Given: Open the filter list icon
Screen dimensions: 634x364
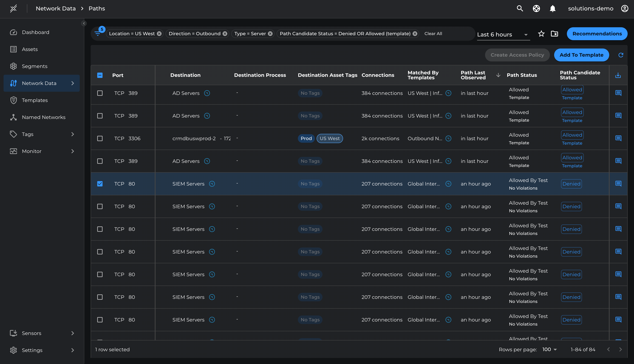Looking at the screenshot, I should [x=98, y=33].
